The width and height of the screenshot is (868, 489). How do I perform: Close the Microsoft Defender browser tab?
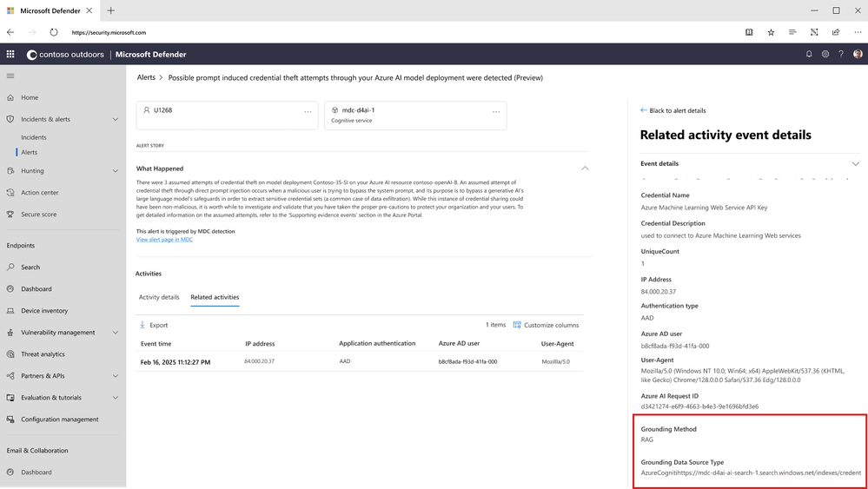pyautogui.click(x=89, y=10)
